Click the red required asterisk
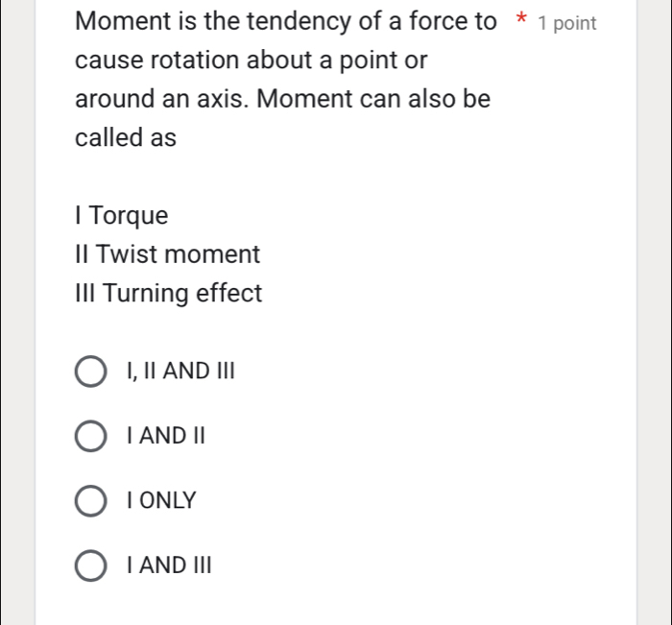Screen dimensions: 672x625 pyautogui.click(x=521, y=21)
